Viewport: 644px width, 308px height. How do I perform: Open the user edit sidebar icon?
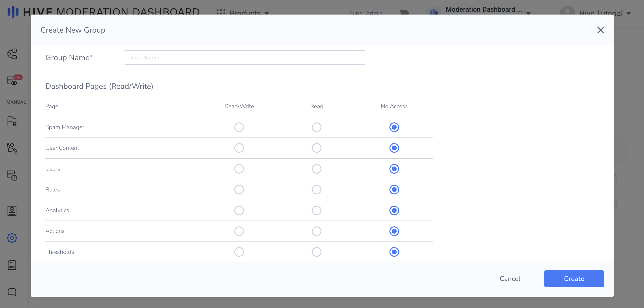pyautogui.click(x=12, y=148)
